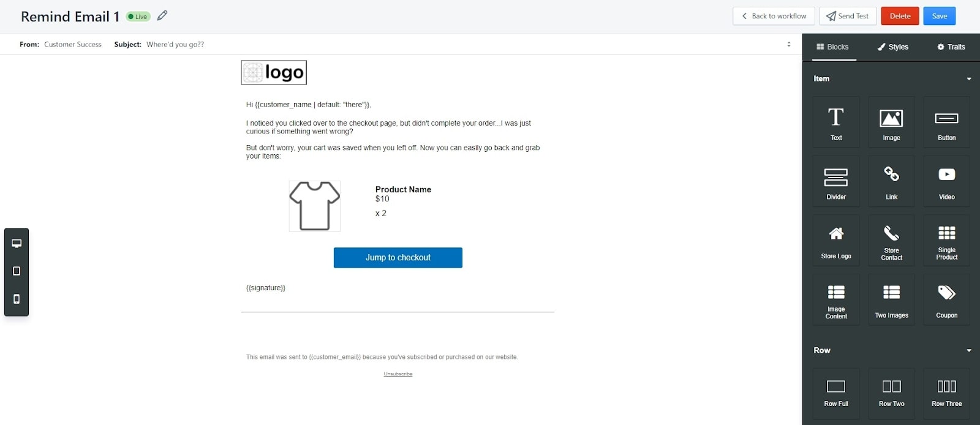Choose the Divider block
This screenshot has height=425, width=980.
836,182
